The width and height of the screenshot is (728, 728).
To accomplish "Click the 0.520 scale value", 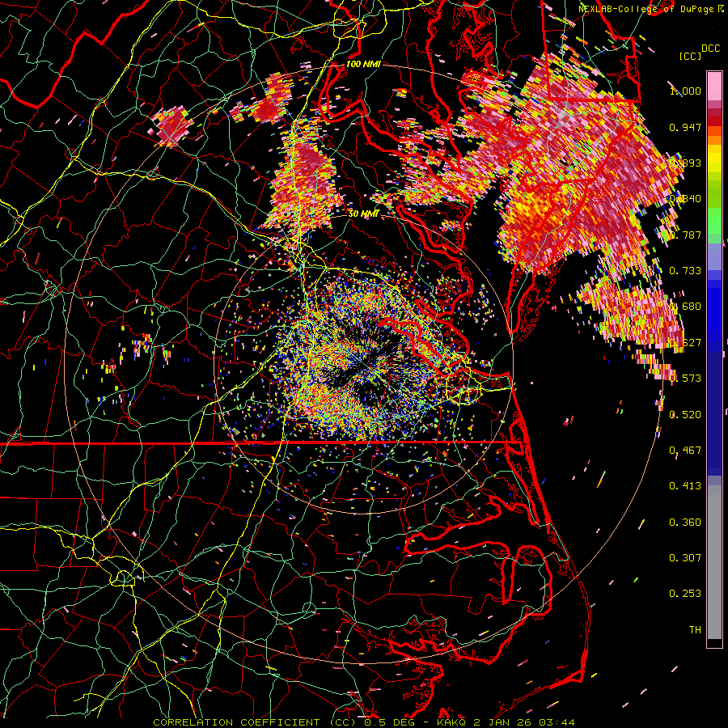I will click(685, 415).
